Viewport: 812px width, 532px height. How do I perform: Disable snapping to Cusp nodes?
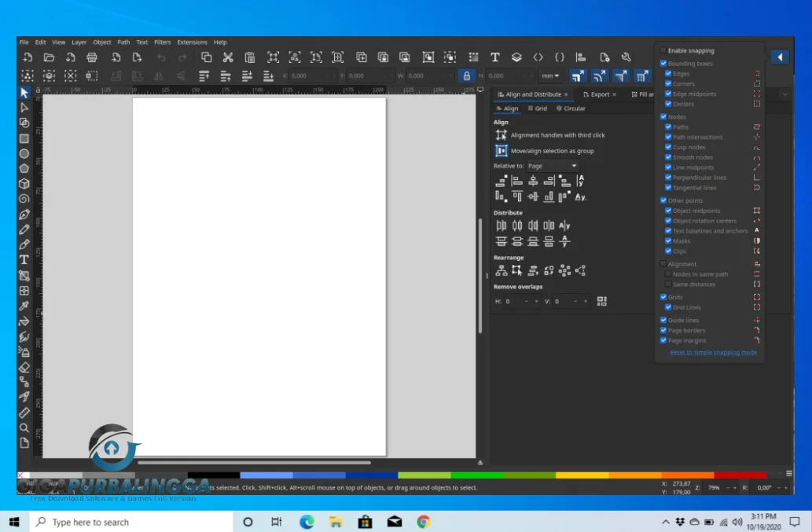(x=667, y=147)
